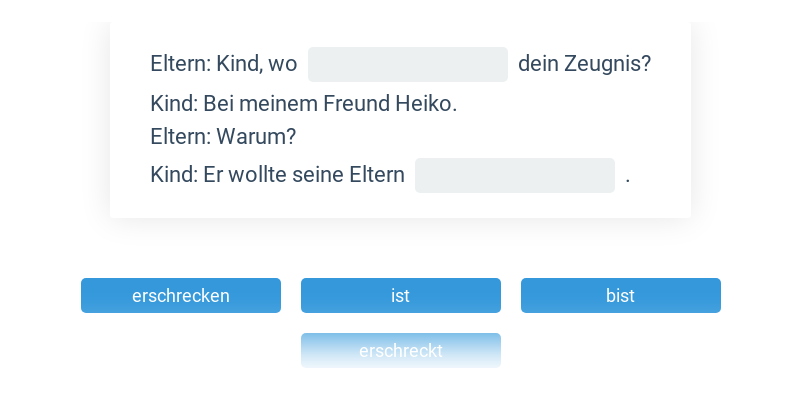Tap the infinitive 'erschrecken' option

pyautogui.click(x=181, y=295)
